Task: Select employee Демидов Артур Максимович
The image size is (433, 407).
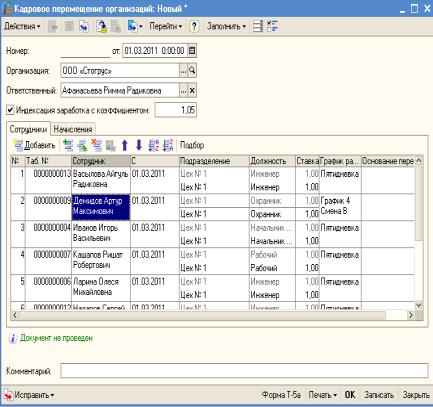Action: [x=101, y=206]
